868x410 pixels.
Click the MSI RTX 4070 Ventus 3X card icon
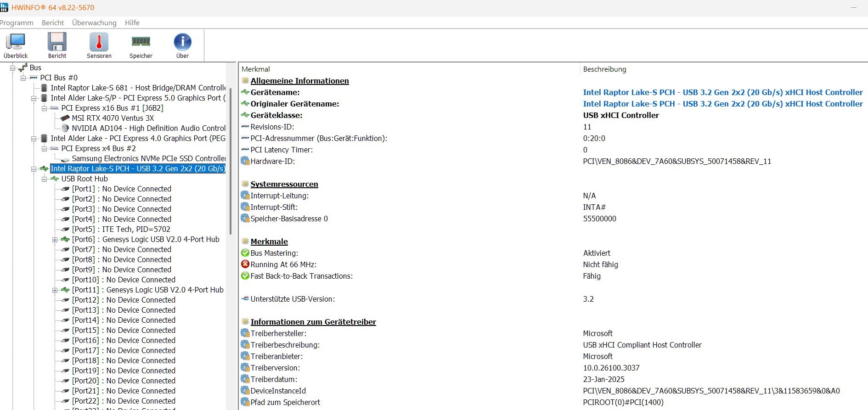[x=65, y=118]
